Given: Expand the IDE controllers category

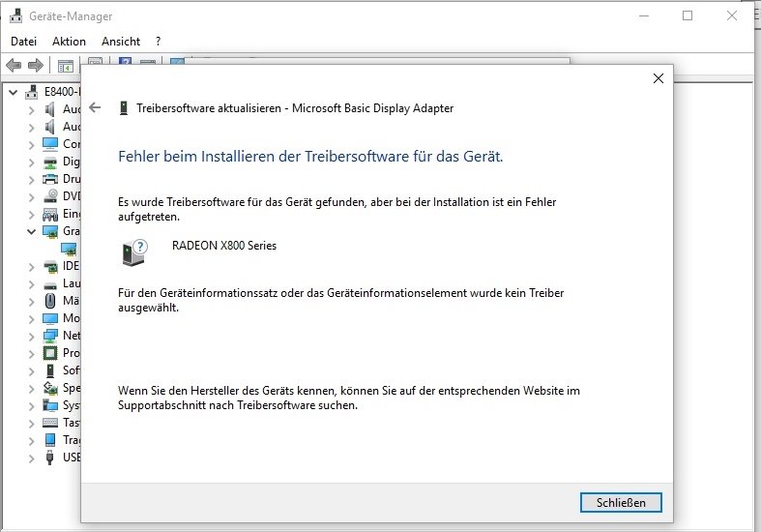Looking at the screenshot, I should tap(32, 268).
